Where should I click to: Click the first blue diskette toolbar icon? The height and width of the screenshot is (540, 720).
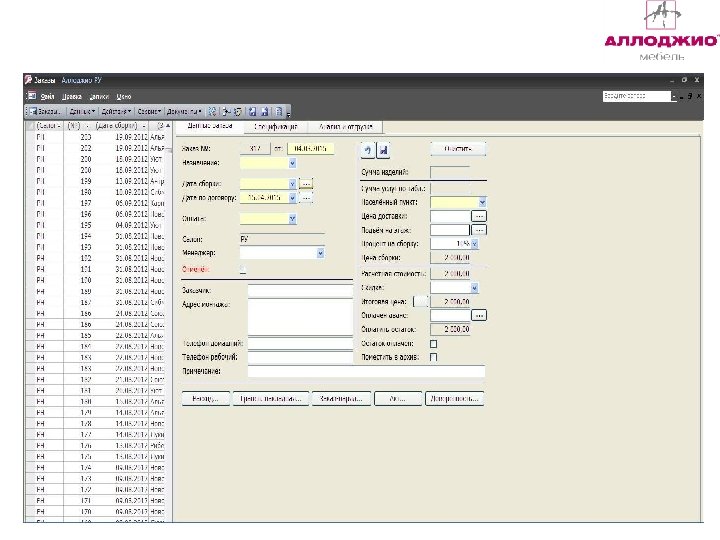click(x=253, y=111)
